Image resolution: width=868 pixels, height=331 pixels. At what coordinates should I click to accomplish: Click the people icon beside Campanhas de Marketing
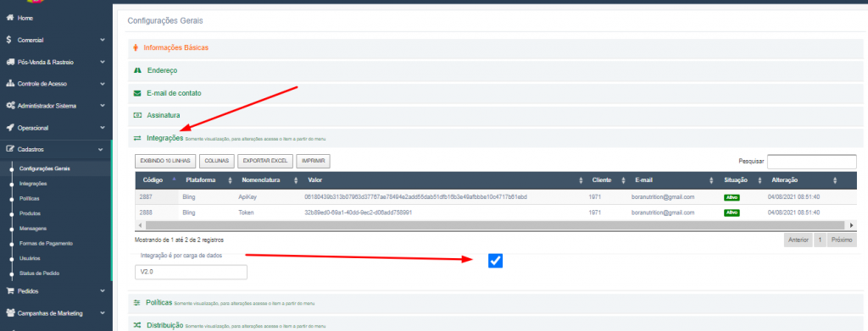(x=9, y=312)
